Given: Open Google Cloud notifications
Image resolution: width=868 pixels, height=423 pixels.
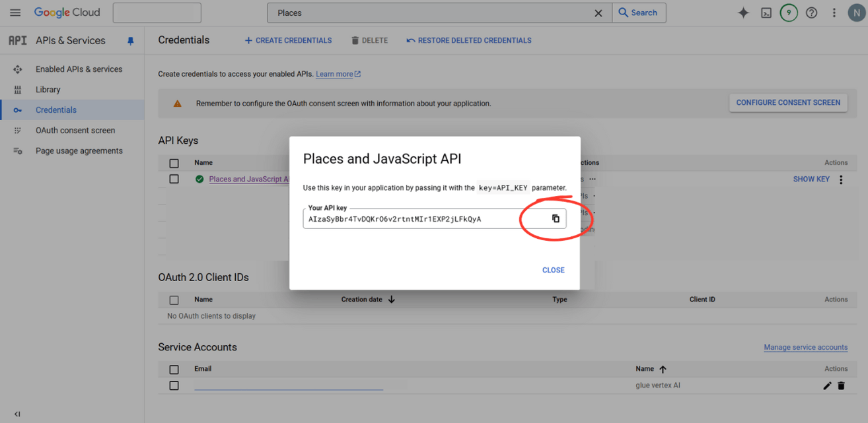Looking at the screenshot, I should point(788,12).
